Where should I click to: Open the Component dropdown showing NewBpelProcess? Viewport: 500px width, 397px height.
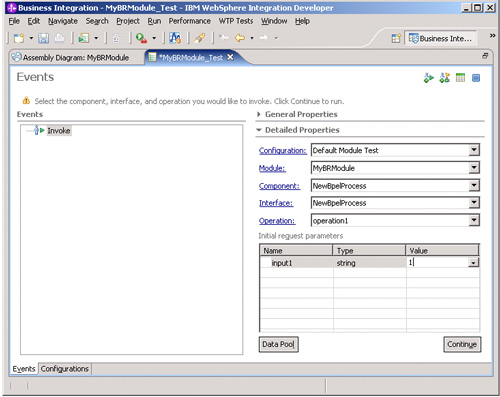pyautogui.click(x=474, y=185)
